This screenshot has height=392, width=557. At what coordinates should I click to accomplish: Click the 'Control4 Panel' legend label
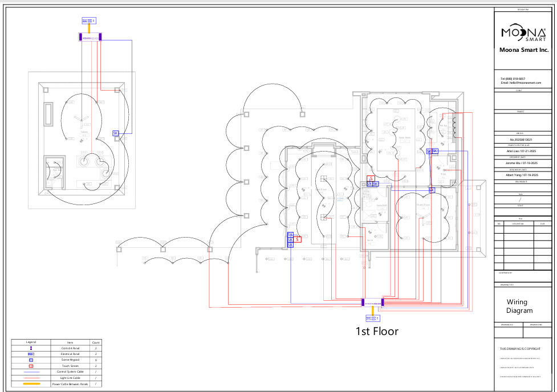pos(70,348)
